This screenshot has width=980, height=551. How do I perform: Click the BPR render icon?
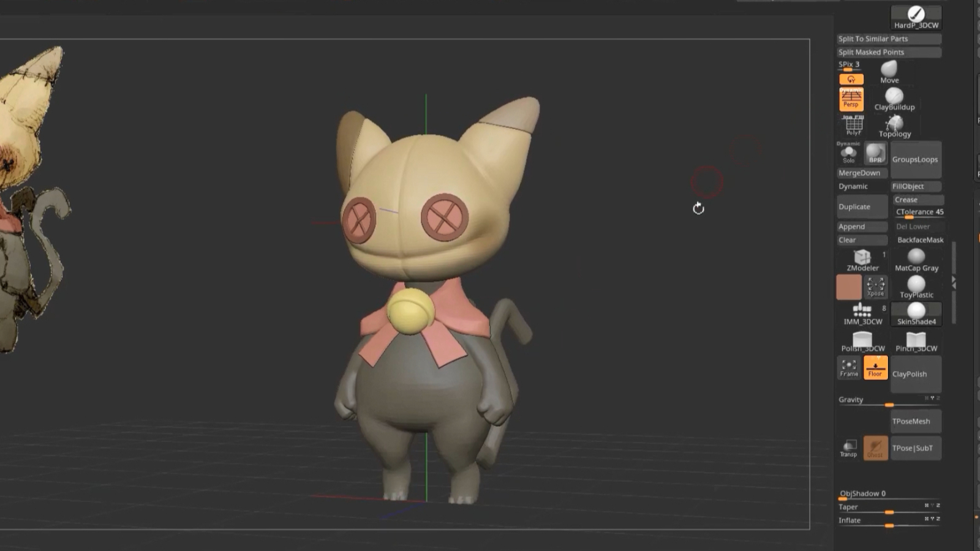click(875, 154)
